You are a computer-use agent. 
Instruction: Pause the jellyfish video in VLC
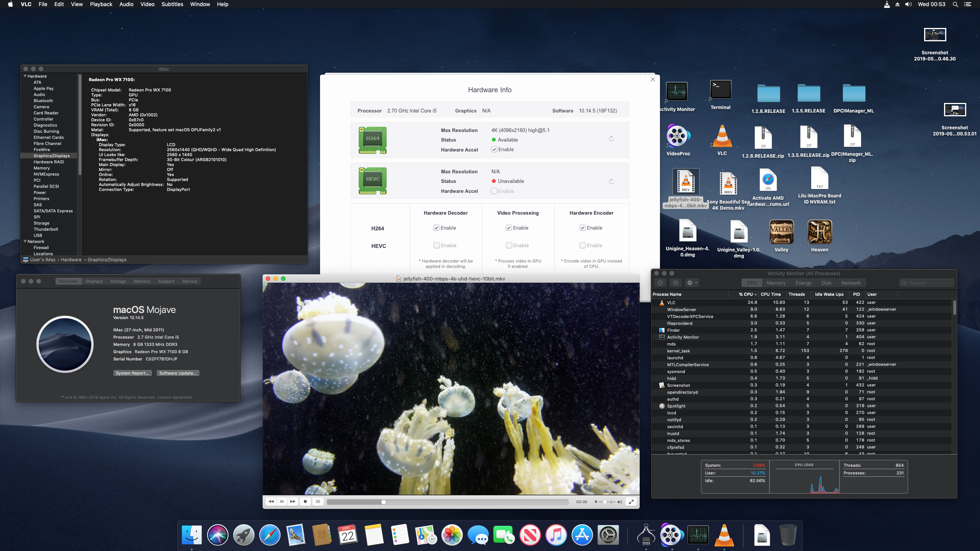point(282,502)
